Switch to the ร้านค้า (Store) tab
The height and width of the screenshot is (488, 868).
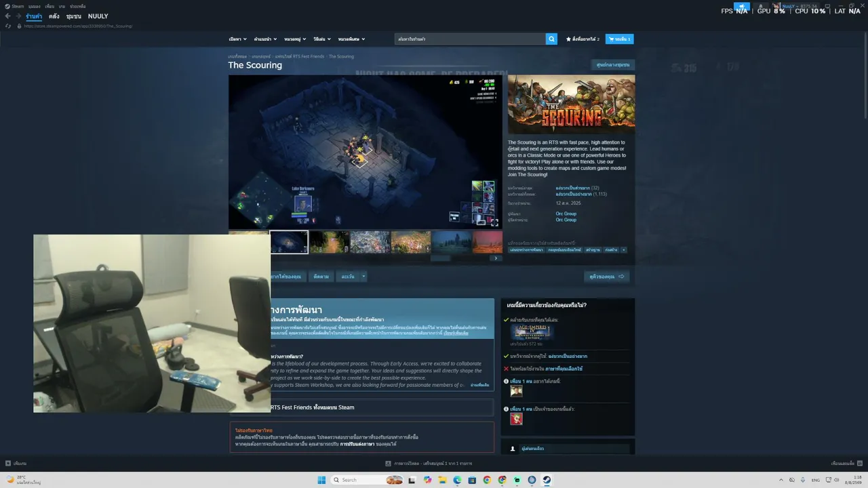click(34, 16)
